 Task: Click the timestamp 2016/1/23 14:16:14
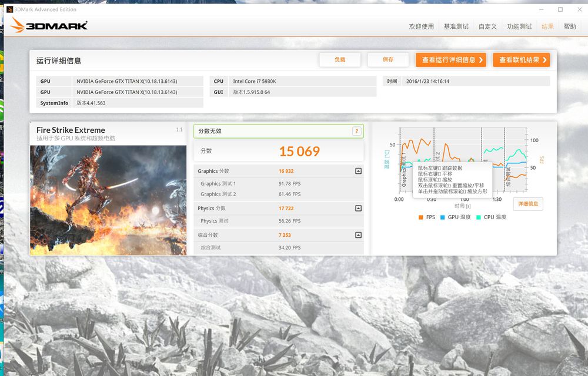[427, 81]
